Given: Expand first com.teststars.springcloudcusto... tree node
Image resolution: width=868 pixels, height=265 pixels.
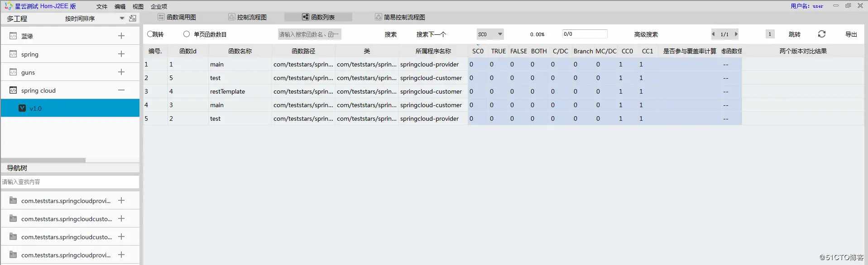Looking at the screenshot, I should [121, 218].
